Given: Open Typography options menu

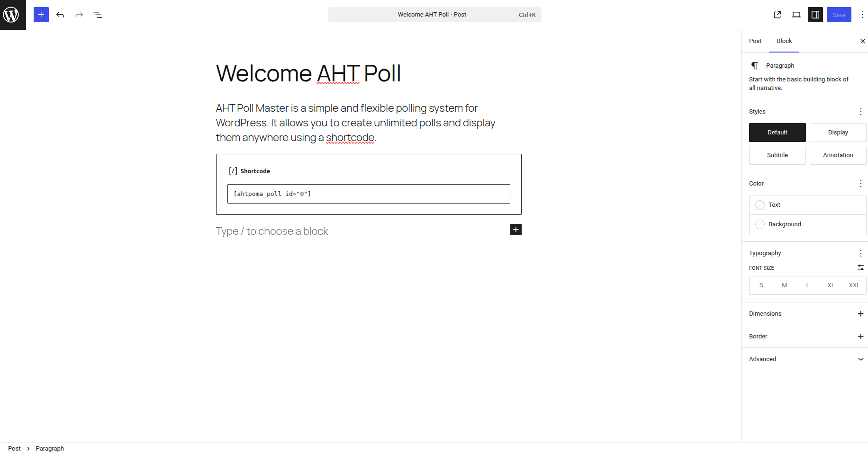Looking at the screenshot, I should (x=860, y=253).
